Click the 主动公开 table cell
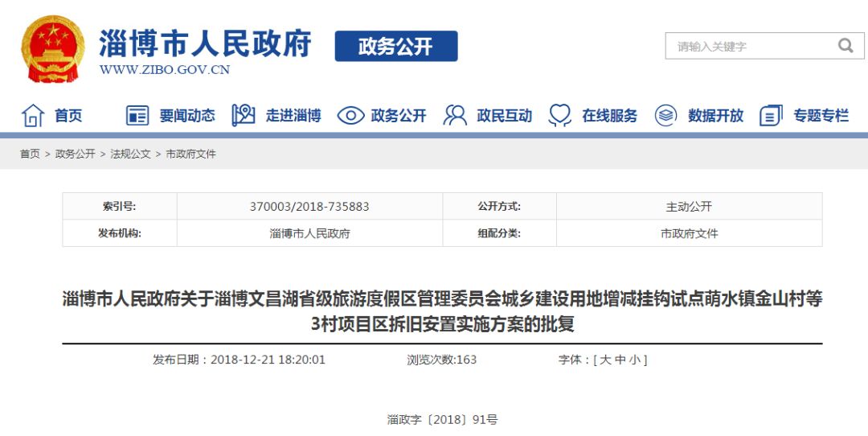The image size is (868, 436). tap(689, 207)
